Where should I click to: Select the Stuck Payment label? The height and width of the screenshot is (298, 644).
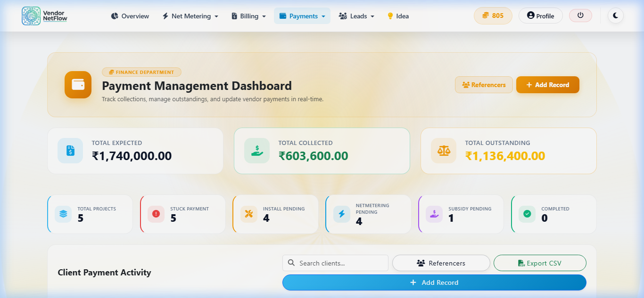190,209
